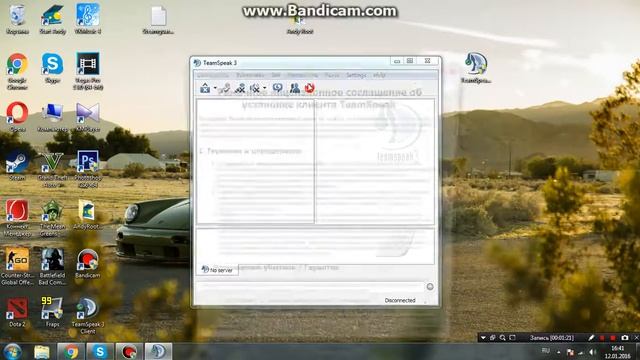Viewport: 640px width, 360px height.
Task: Open Computer desktop icon
Action: (53, 117)
